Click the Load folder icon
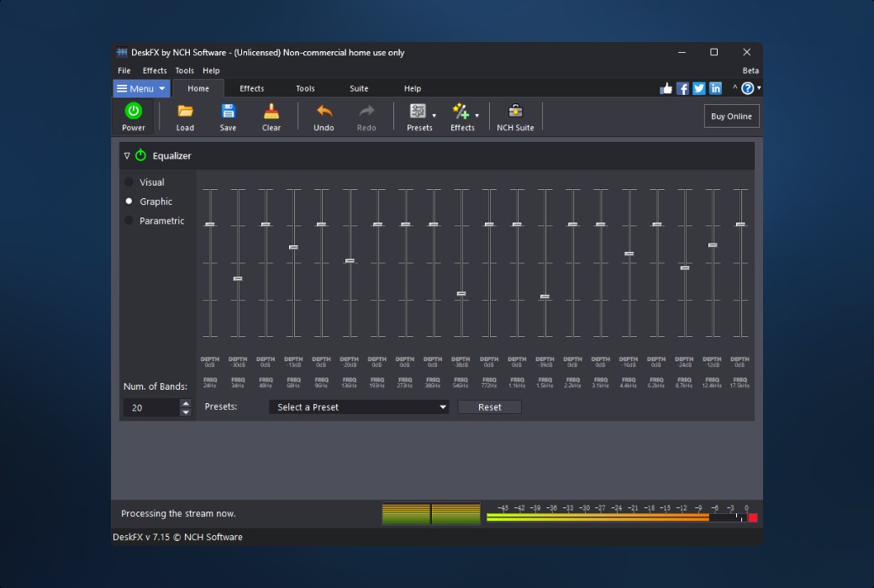This screenshot has width=874, height=588. 185,112
